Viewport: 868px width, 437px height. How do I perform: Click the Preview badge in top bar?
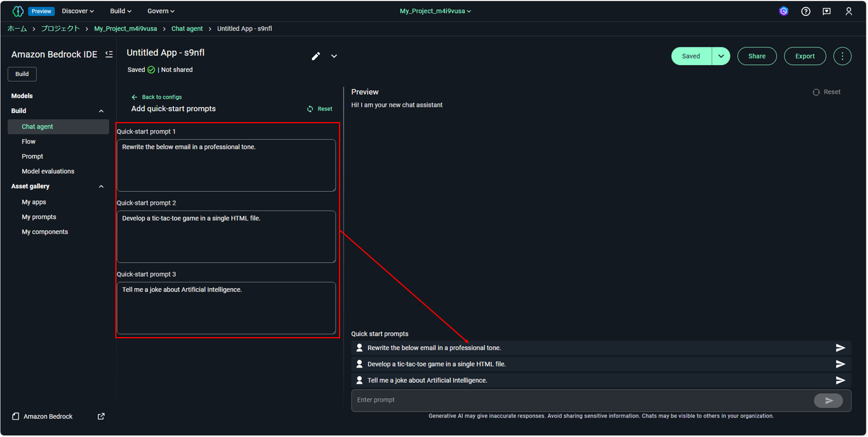pyautogui.click(x=41, y=11)
